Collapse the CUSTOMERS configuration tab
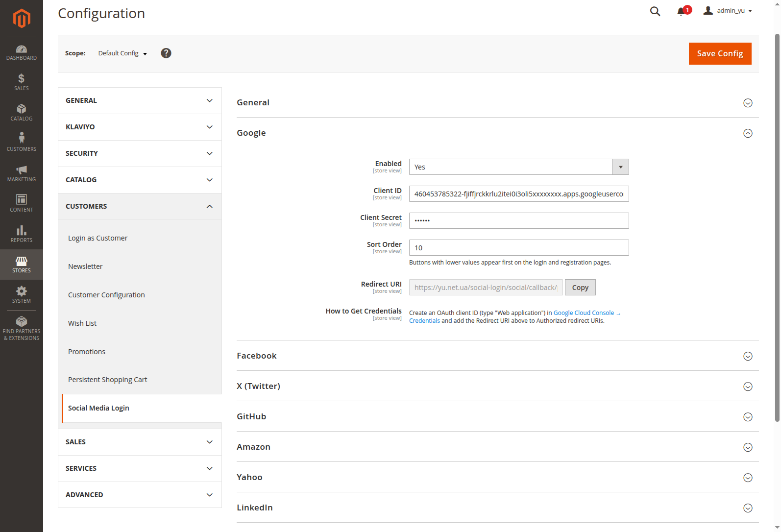Image resolution: width=781 pixels, height=532 pixels. 140,206
